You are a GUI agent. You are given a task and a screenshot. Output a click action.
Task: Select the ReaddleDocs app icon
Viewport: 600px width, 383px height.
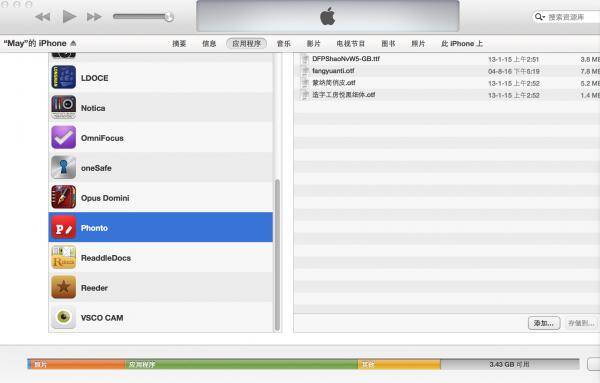(64, 257)
